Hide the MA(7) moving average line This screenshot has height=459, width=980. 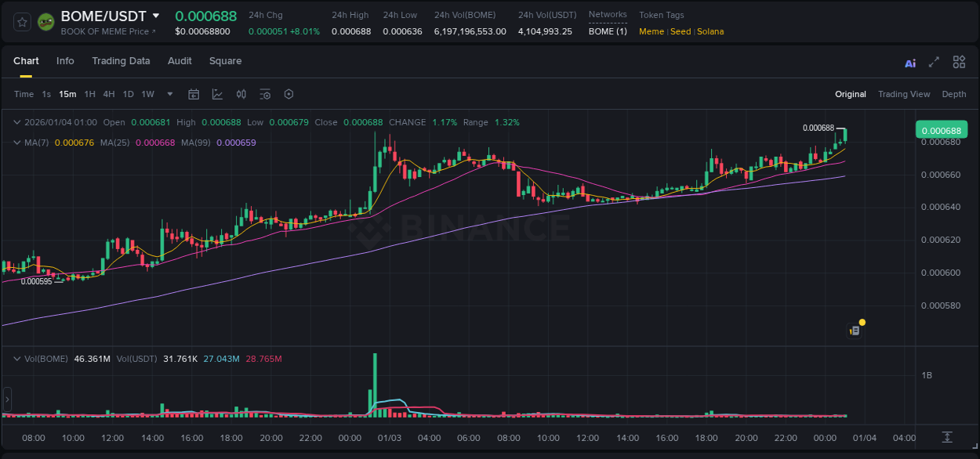click(36, 143)
